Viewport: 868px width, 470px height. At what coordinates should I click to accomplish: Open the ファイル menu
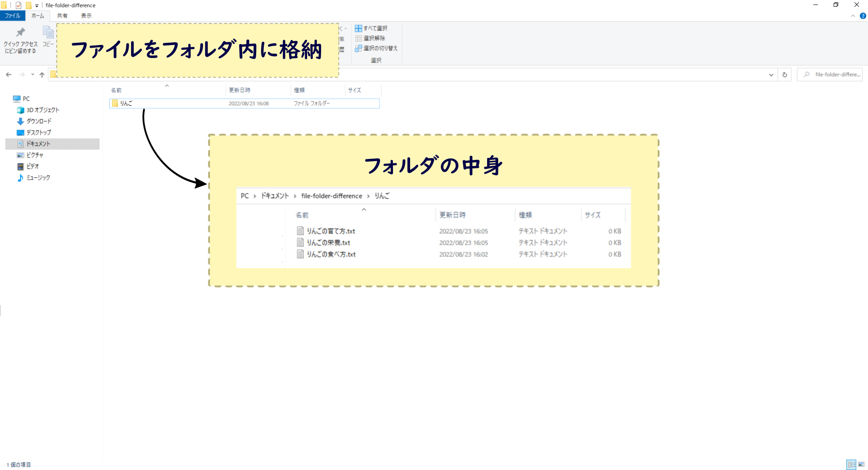tap(13, 15)
